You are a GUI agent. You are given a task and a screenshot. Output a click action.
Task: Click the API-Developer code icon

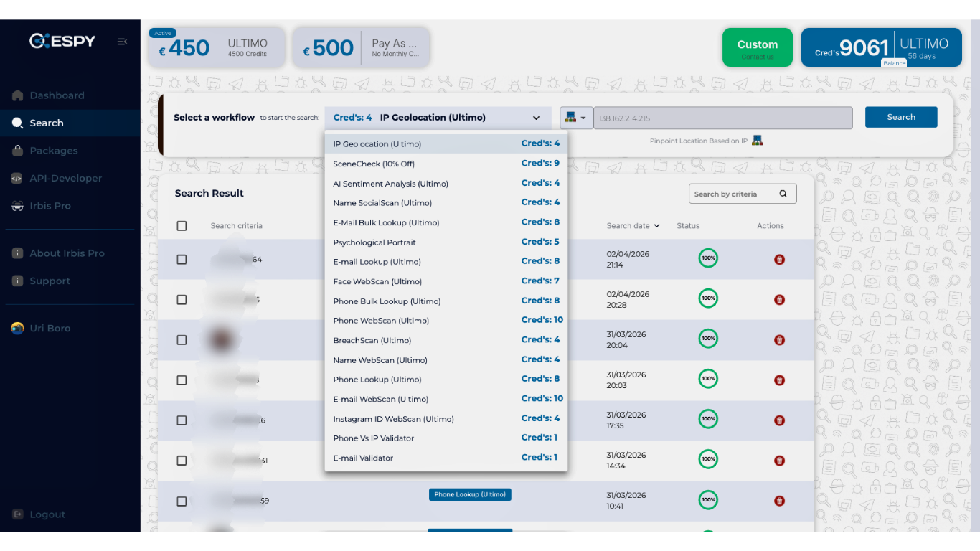[x=17, y=178]
